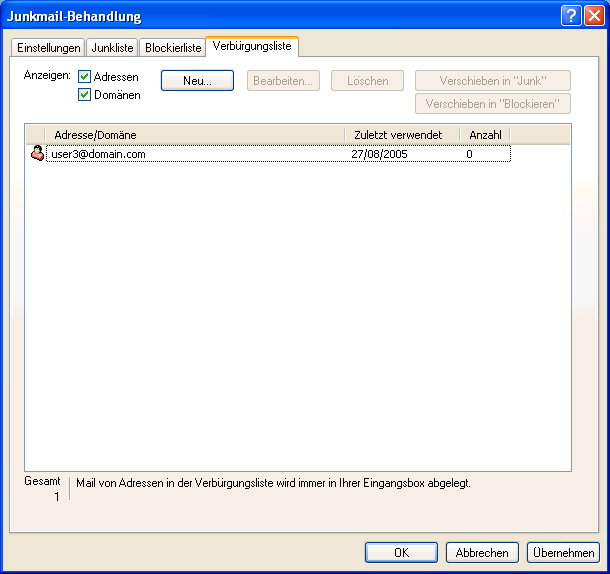Sort by Zuletzt verwendet column header
This screenshot has width=610, height=574.
tap(402, 135)
